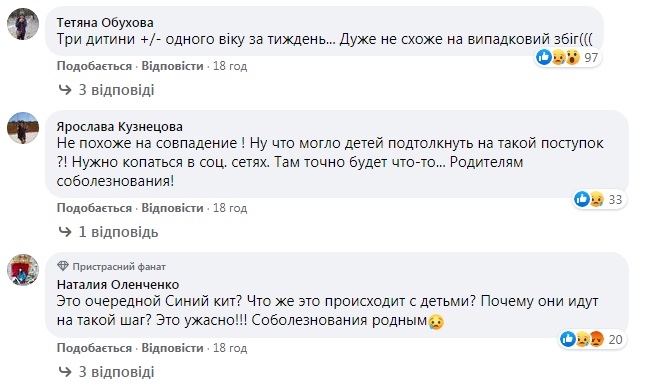Click the diamond top-fan badge icon

pos(63,266)
